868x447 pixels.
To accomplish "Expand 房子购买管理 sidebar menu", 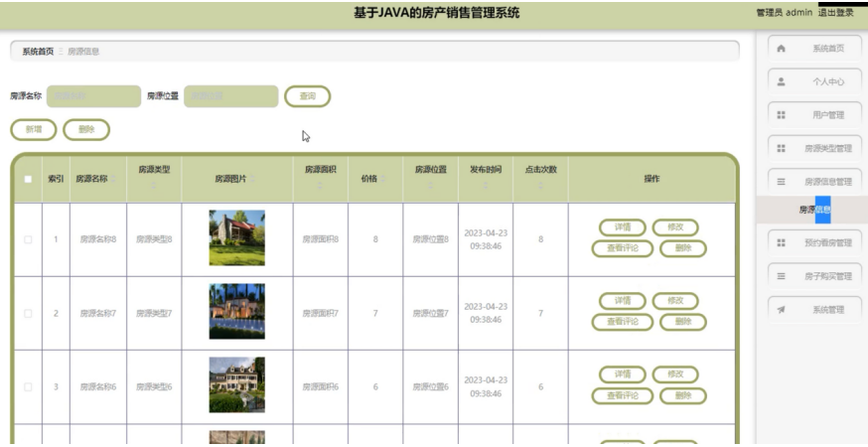I will tap(814, 276).
